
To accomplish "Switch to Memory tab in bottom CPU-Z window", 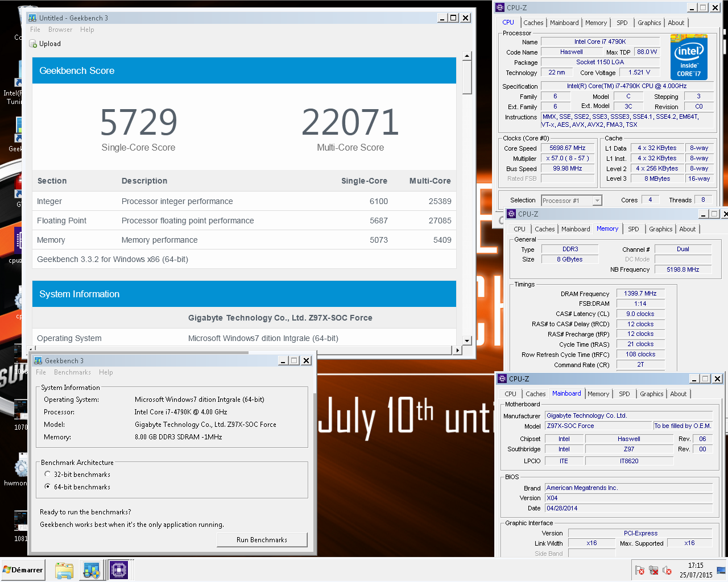I will (x=598, y=394).
